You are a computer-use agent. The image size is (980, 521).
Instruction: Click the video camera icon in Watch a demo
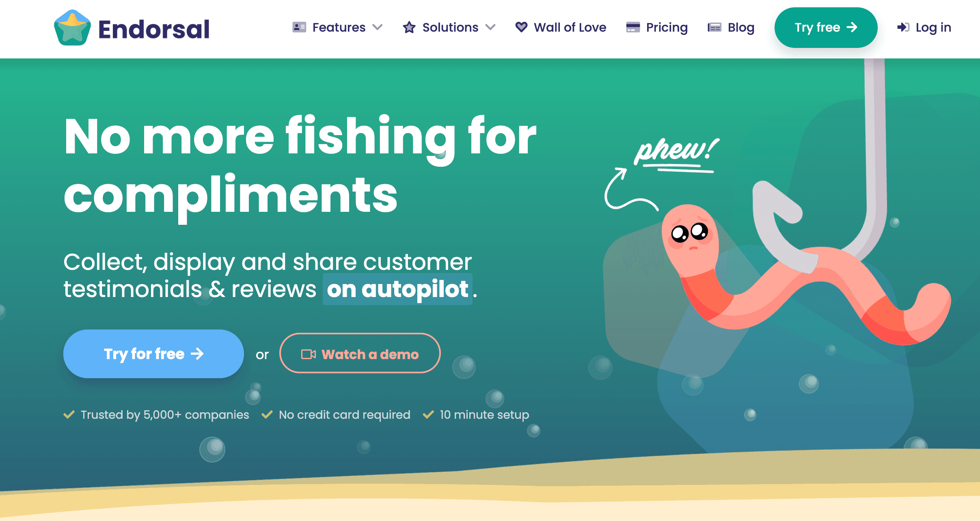pos(309,354)
